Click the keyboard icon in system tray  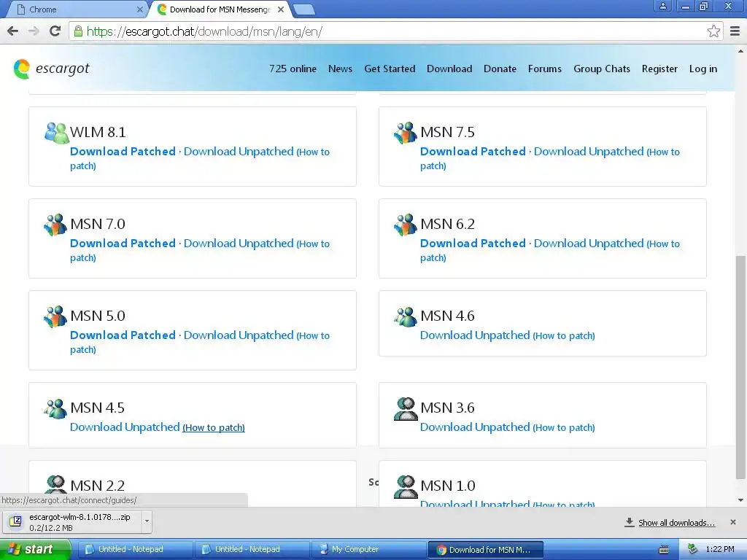[664, 550]
